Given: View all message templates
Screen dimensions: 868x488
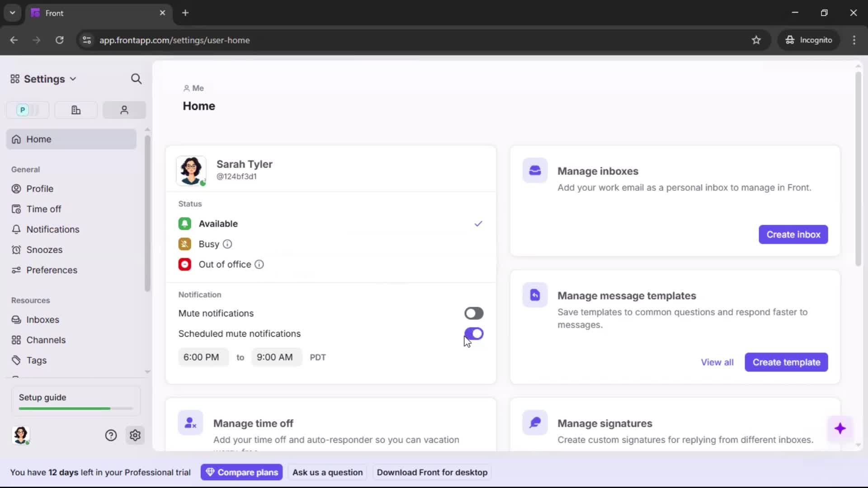Looking at the screenshot, I should pos(717,362).
